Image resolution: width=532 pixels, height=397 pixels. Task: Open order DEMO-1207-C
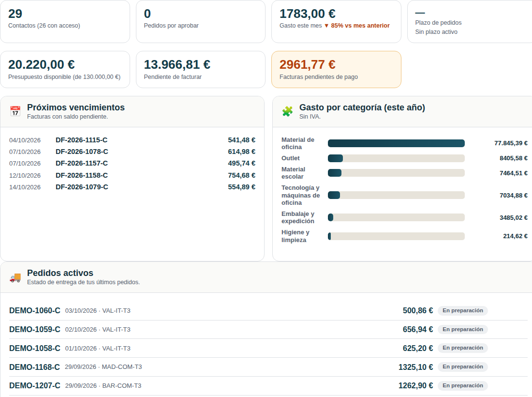pyautogui.click(x=35, y=386)
